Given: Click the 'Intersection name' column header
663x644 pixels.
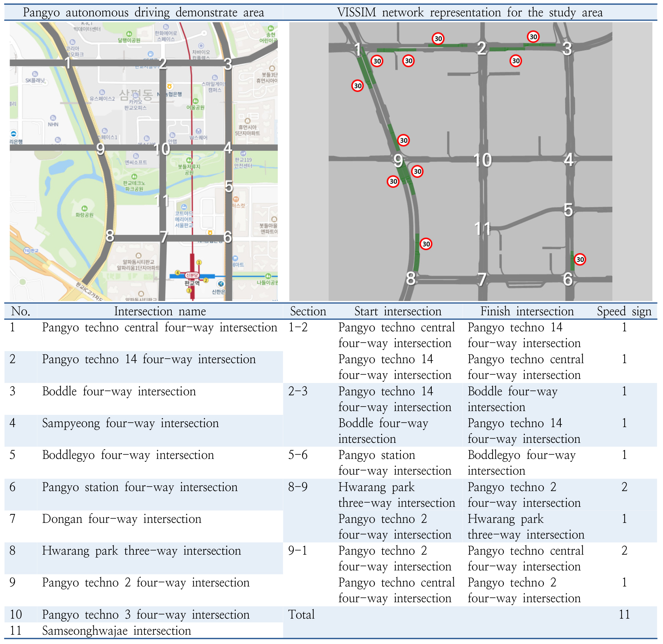Looking at the screenshot, I should 160,311.
